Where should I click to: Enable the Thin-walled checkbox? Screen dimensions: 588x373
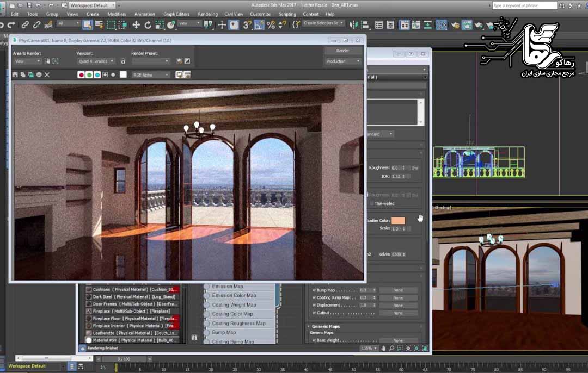[372, 203]
